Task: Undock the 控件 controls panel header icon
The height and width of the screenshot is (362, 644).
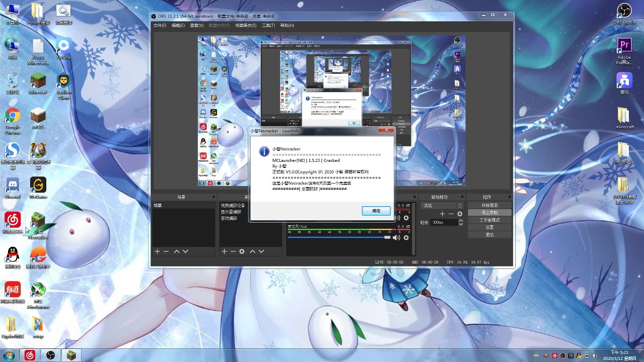Action: pos(509,197)
